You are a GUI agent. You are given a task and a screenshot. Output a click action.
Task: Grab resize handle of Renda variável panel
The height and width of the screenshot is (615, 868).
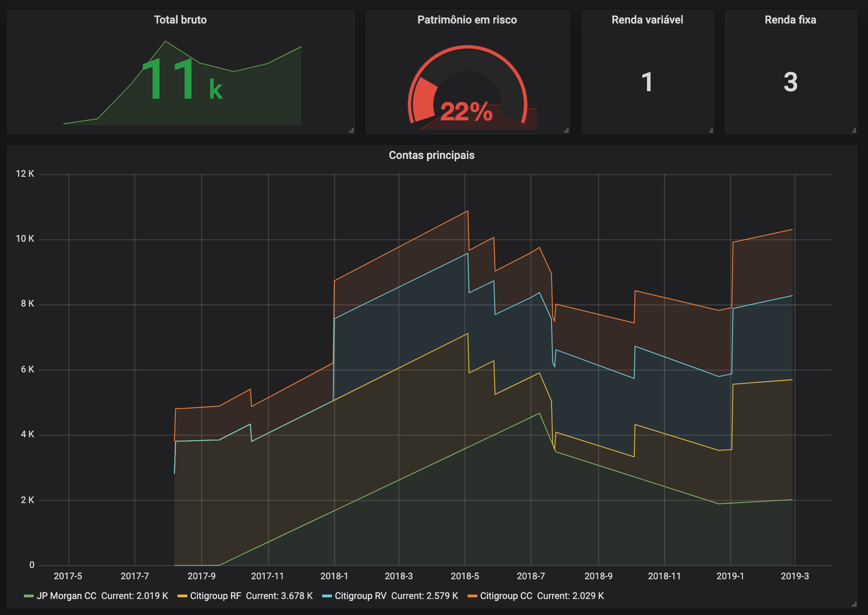tap(711, 130)
